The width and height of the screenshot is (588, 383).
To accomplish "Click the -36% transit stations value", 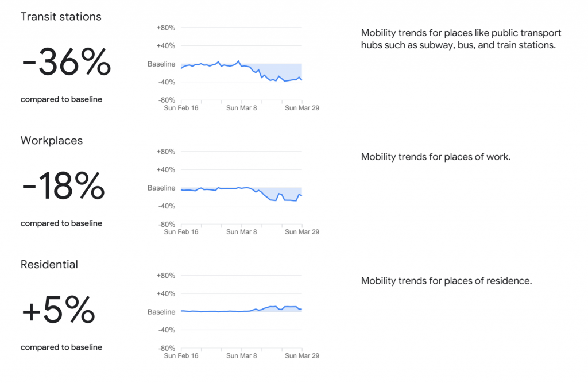I will (x=66, y=62).
